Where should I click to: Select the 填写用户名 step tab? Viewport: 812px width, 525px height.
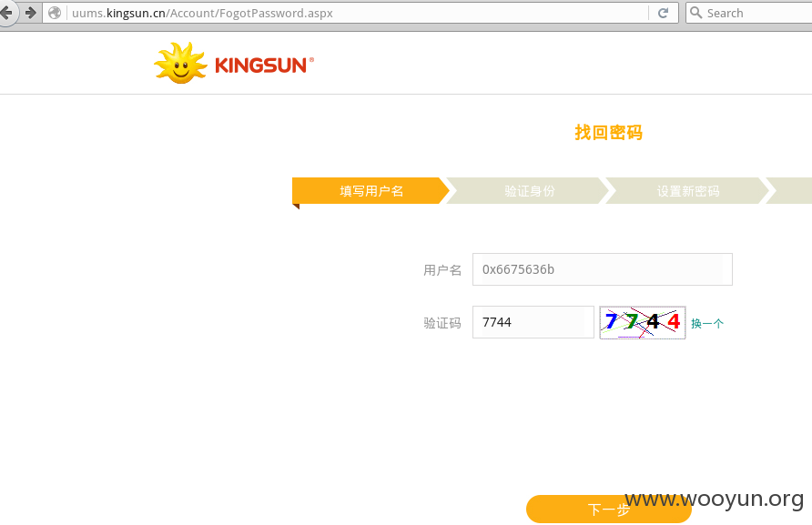[370, 190]
